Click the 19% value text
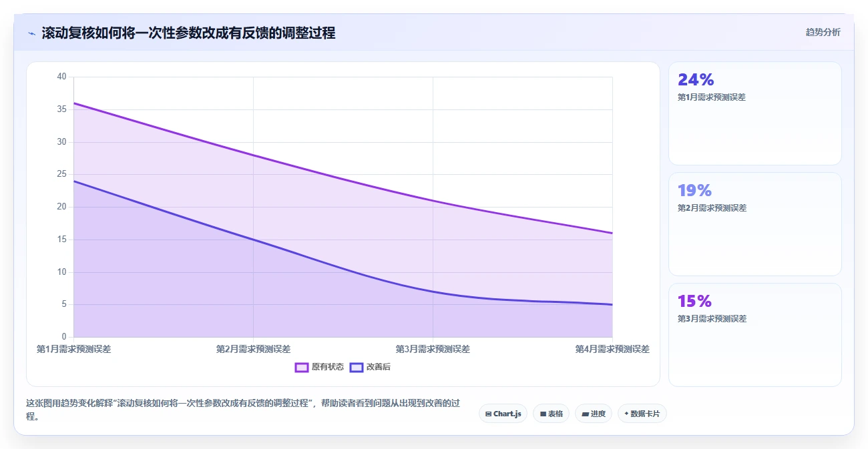The height and width of the screenshot is (449, 868). [x=694, y=191]
